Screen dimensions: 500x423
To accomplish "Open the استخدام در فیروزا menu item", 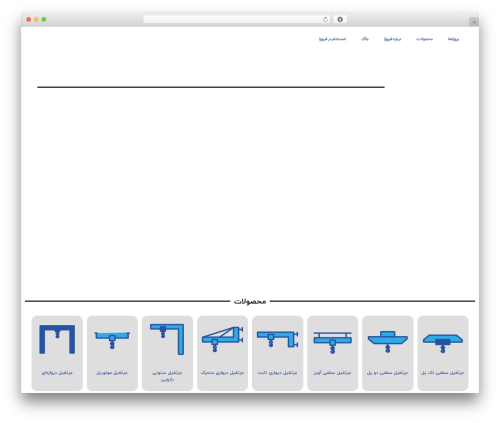I will [x=332, y=39].
